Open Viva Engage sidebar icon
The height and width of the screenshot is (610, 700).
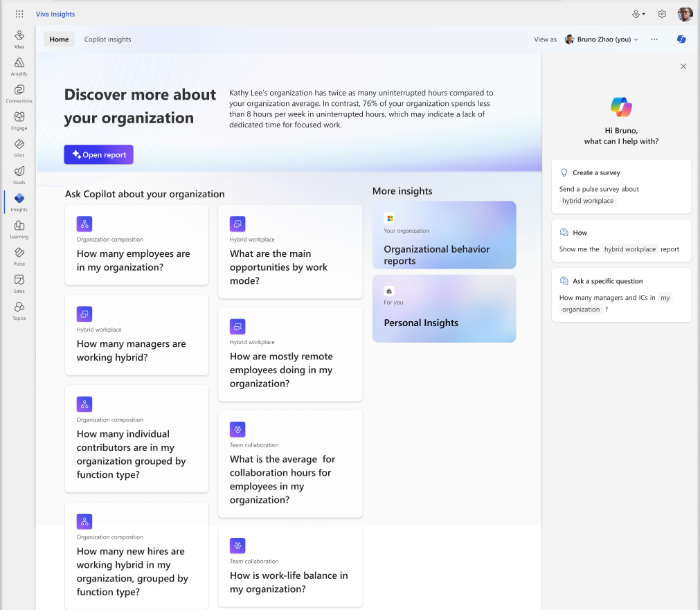point(19,120)
